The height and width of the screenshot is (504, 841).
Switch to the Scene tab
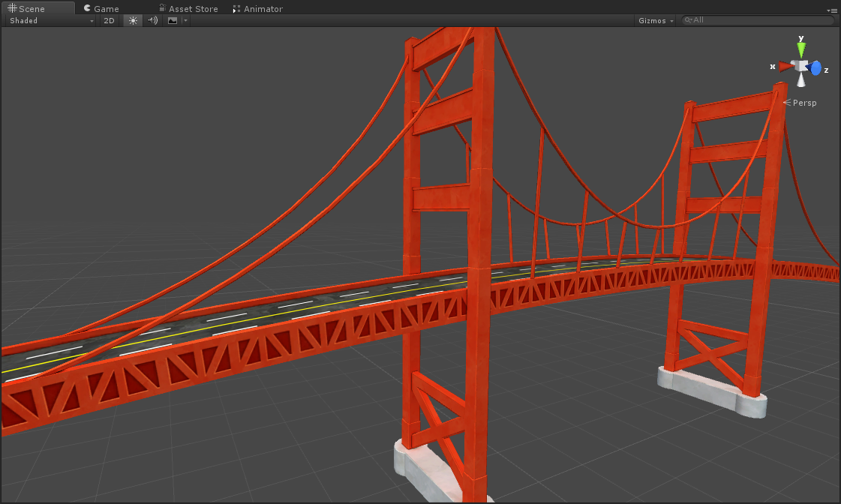tap(38, 8)
